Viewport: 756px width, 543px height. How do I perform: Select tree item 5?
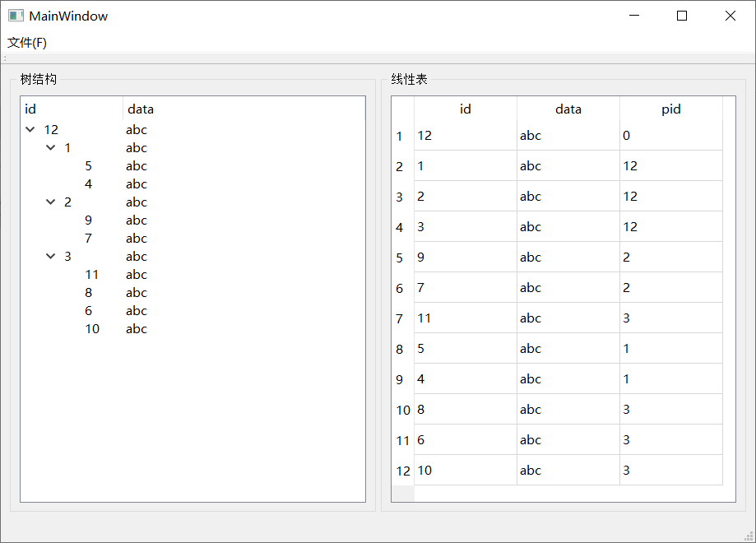pyautogui.click(x=88, y=166)
